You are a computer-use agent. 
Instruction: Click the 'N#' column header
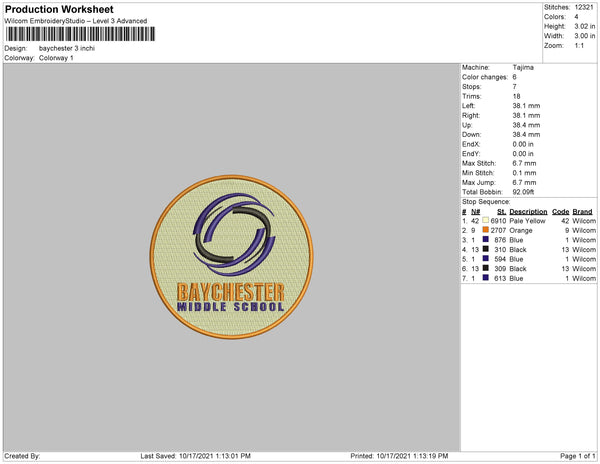476,212
